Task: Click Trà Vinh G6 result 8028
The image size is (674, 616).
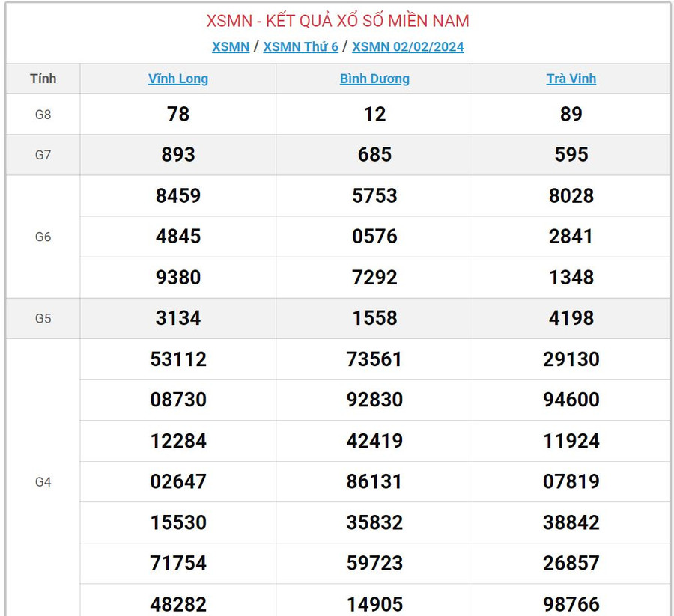Action: [x=571, y=196]
